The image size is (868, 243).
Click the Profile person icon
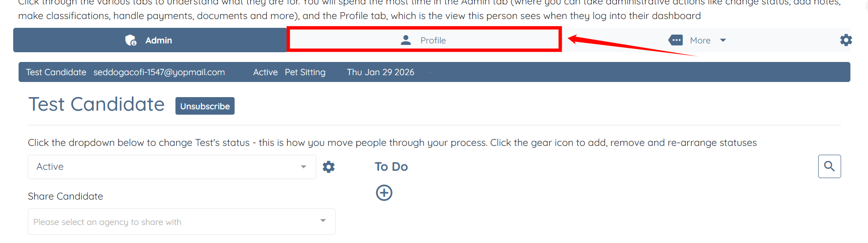pyautogui.click(x=406, y=40)
